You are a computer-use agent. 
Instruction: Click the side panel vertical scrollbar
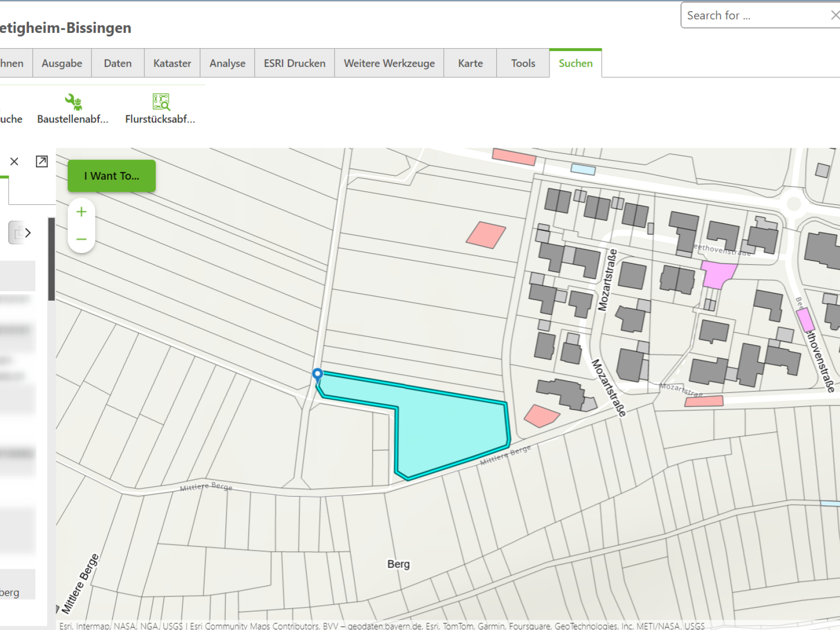[51, 259]
